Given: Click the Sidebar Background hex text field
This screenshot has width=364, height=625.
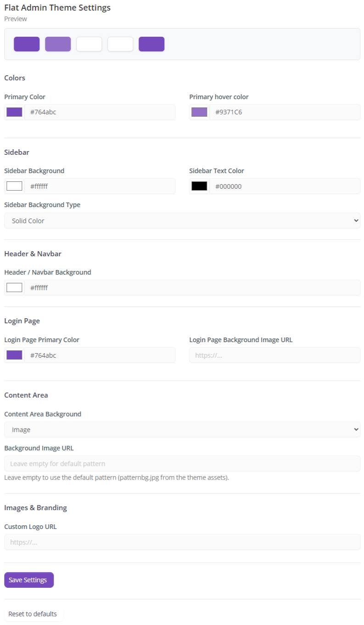Looking at the screenshot, I should tap(100, 186).
